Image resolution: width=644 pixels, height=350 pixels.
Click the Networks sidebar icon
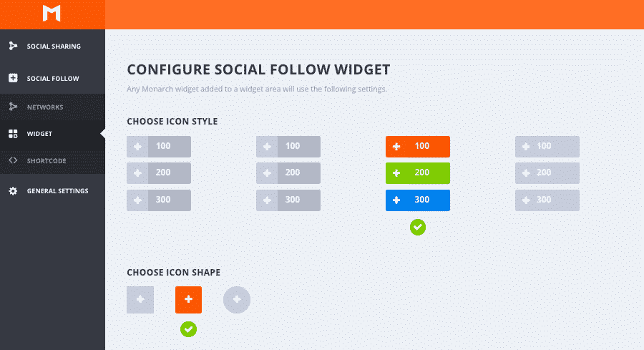(x=13, y=107)
